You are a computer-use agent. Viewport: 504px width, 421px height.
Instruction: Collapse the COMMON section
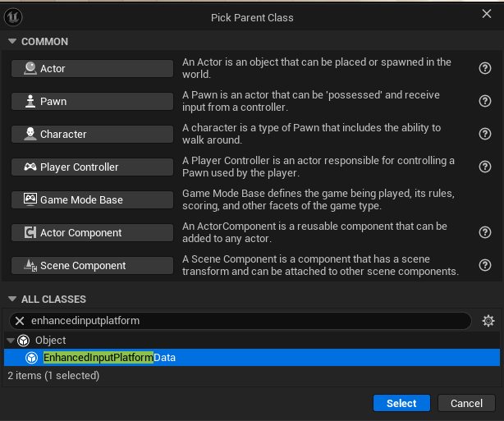coord(12,41)
